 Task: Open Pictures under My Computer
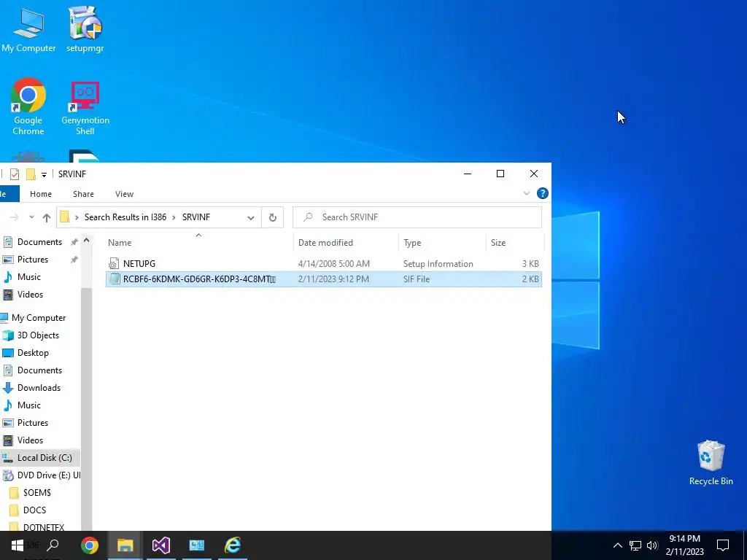(33, 423)
